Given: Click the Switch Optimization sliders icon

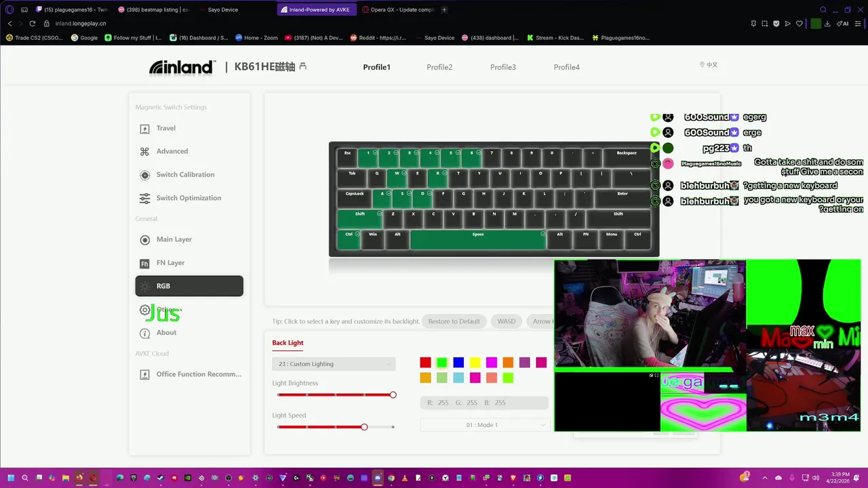Looking at the screenshot, I should [x=144, y=199].
